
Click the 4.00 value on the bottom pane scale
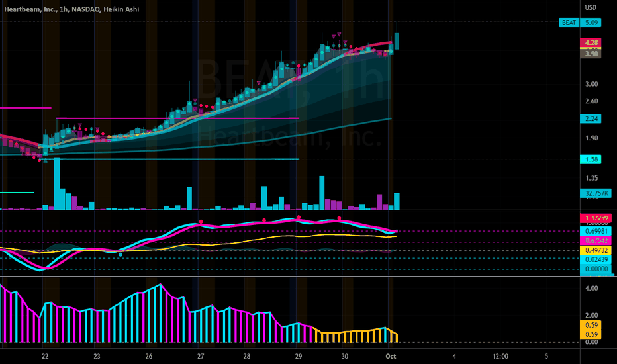pyautogui.click(x=591, y=289)
